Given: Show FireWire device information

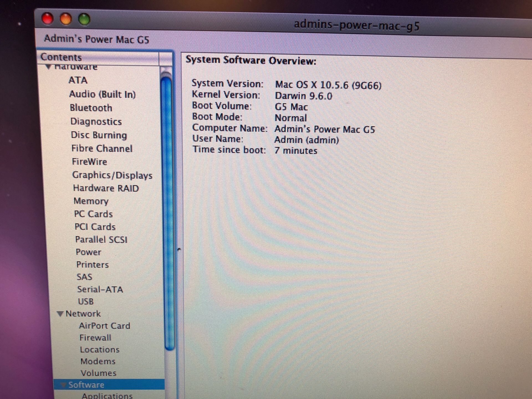Looking at the screenshot, I should coord(89,162).
